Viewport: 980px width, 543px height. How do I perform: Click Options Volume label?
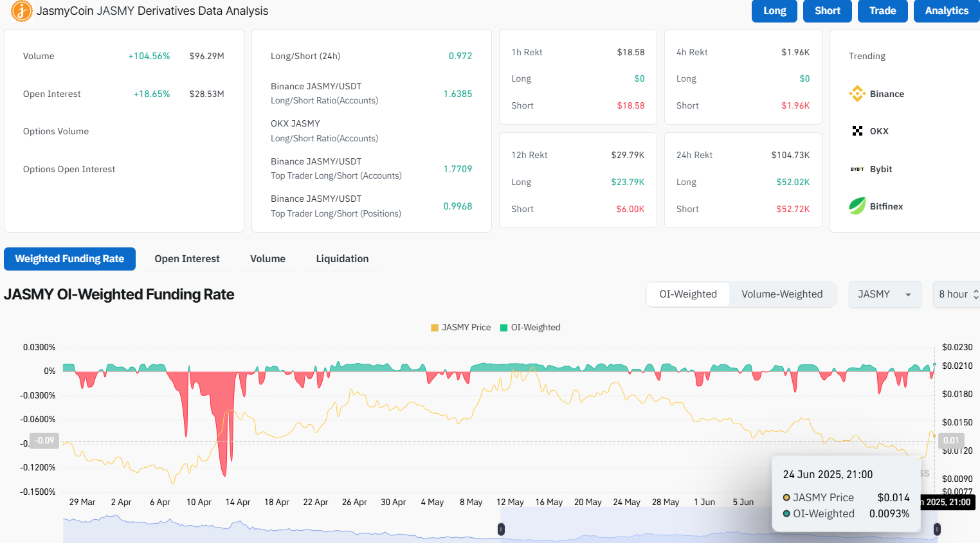(56, 131)
